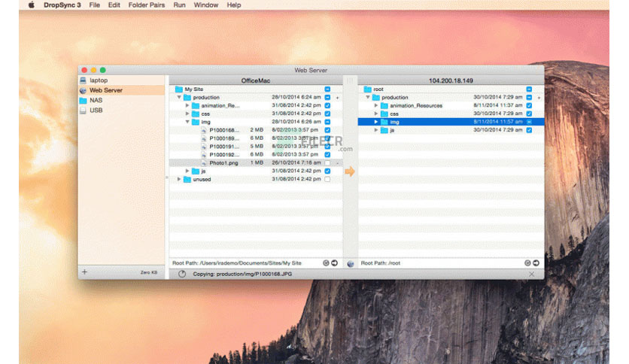The height and width of the screenshot is (364, 629).
Task: Click left pane root path round clear icon
Action: coord(326,263)
